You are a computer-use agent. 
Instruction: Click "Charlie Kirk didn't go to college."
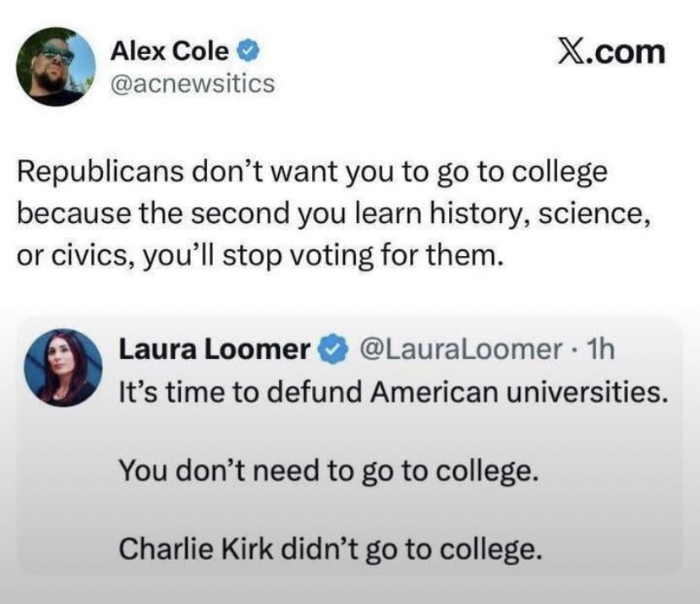[x=329, y=549]
